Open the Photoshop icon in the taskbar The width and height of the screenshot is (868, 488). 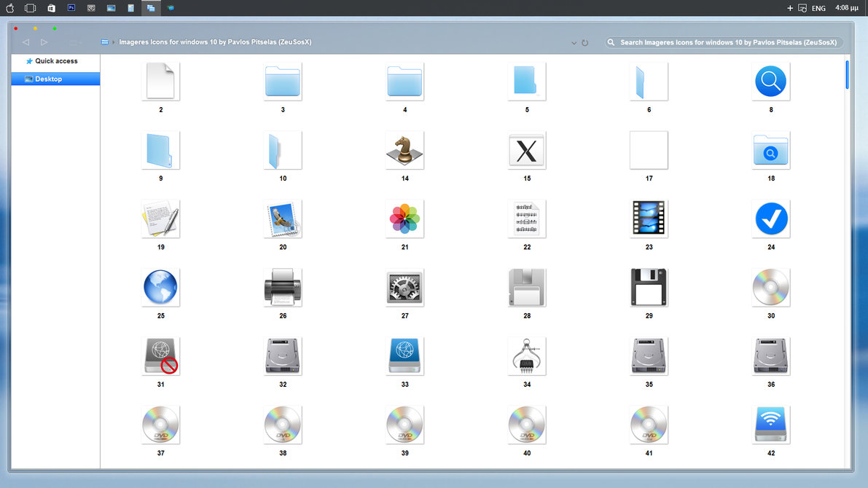71,7
